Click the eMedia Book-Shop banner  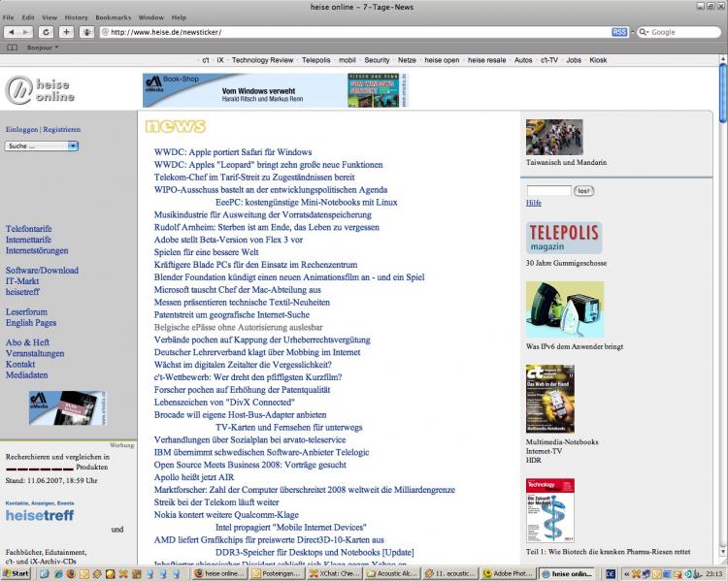coord(276,90)
